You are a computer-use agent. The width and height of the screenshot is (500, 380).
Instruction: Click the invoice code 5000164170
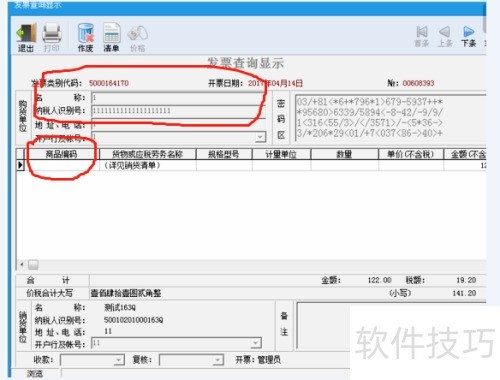109,83
